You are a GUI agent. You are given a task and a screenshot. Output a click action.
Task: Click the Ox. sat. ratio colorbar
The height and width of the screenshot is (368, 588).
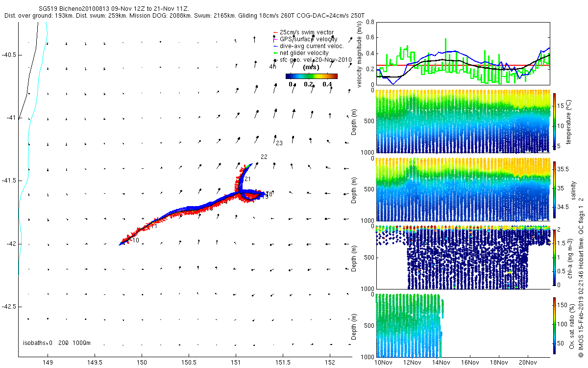click(x=554, y=325)
